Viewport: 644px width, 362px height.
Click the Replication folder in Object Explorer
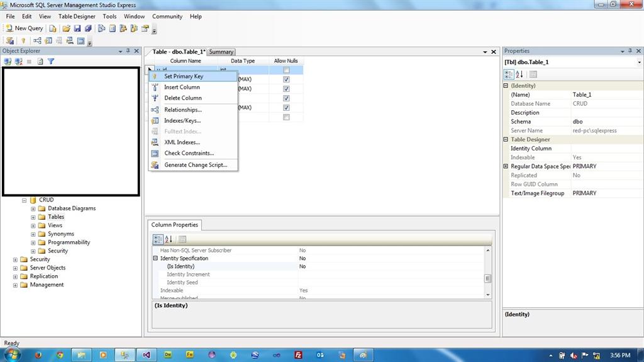pos(44,276)
